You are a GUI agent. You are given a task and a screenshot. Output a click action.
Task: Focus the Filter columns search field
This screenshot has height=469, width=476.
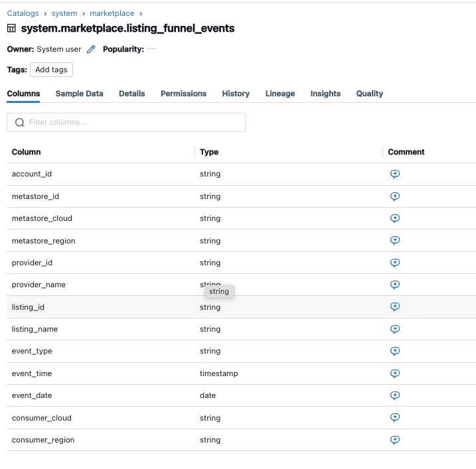pos(126,122)
